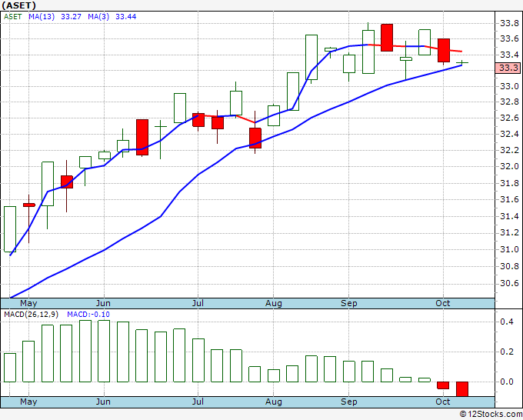523x420 pixels.
Task: Click the 33.4 price axis label
Action: (509, 55)
